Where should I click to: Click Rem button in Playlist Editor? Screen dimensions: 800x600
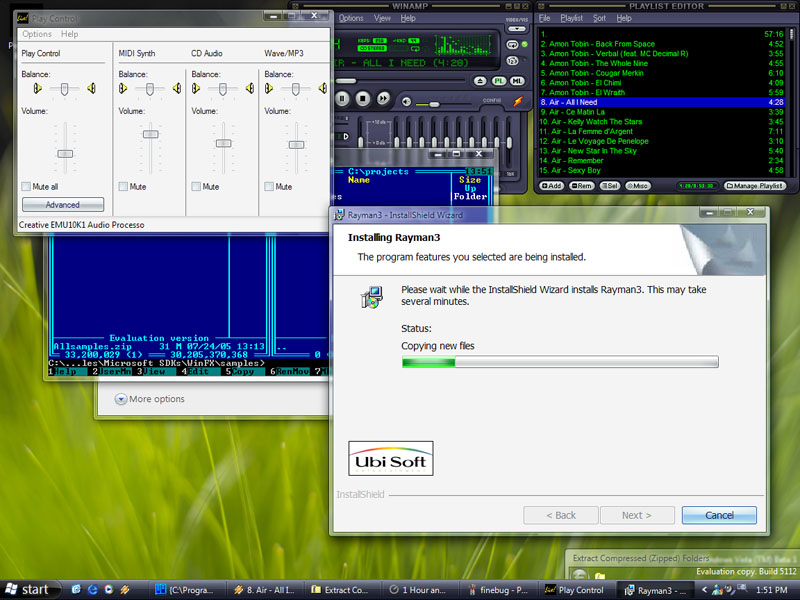coord(582,186)
